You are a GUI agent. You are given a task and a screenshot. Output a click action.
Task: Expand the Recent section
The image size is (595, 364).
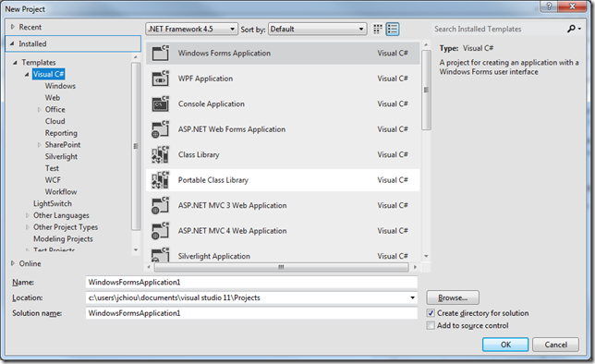[13, 27]
